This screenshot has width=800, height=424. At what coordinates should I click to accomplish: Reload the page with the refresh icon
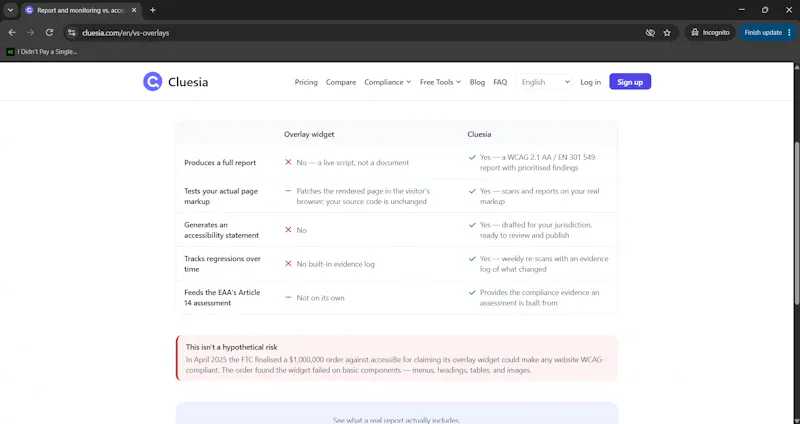[x=49, y=33]
